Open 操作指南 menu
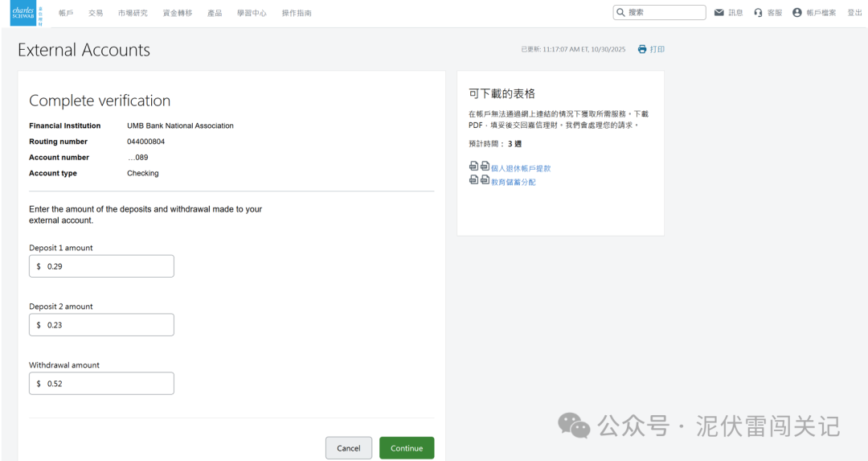Screen dimensions: 868x461 297,13
